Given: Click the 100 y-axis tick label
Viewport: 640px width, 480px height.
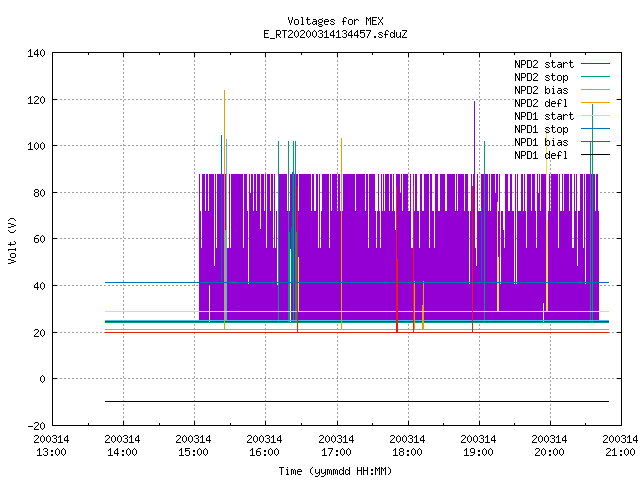Looking at the screenshot, I should click(x=36, y=146).
